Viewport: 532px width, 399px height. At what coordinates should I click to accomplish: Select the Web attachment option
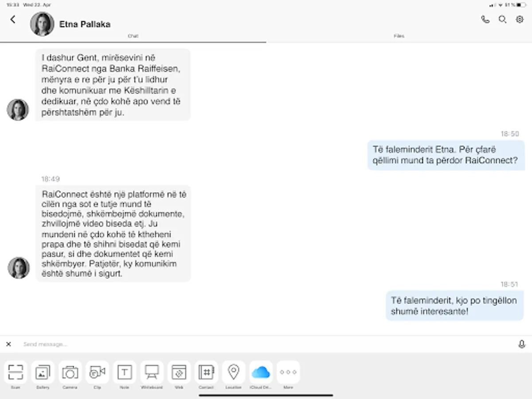pyautogui.click(x=179, y=372)
